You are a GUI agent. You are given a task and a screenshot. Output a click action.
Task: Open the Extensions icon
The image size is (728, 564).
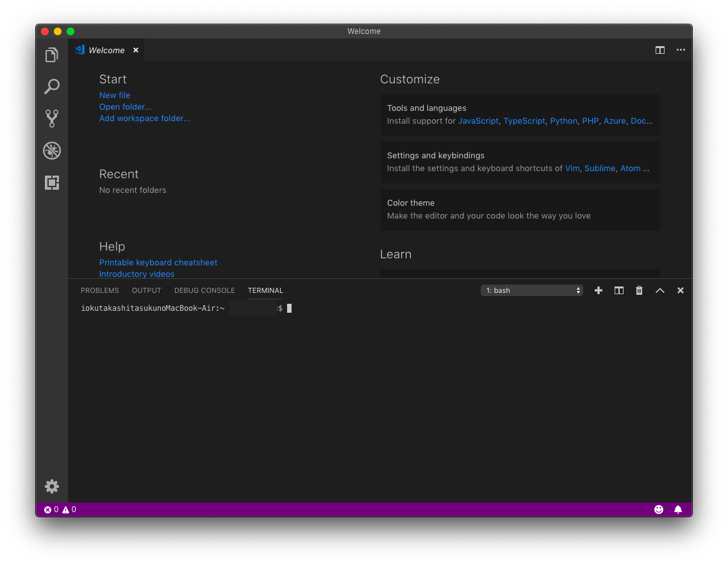click(52, 183)
